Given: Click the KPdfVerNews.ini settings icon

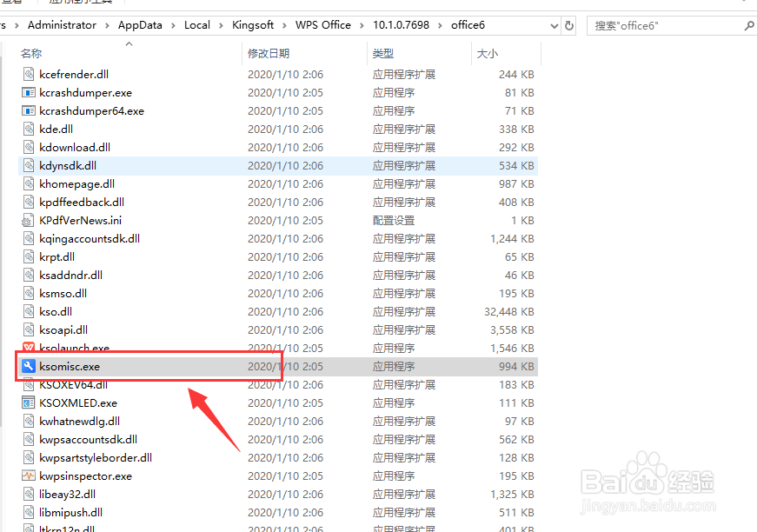Looking at the screenshot, I should 28,221.
